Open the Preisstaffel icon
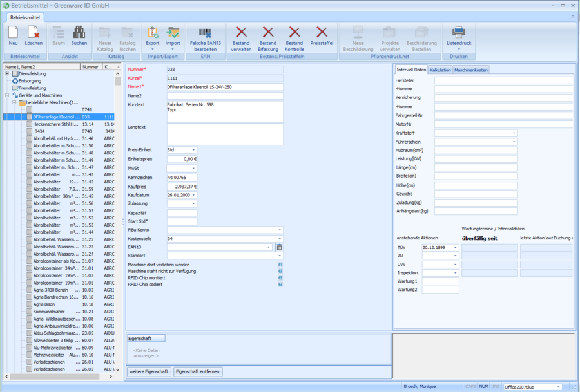580x392 pixels. 322,33
